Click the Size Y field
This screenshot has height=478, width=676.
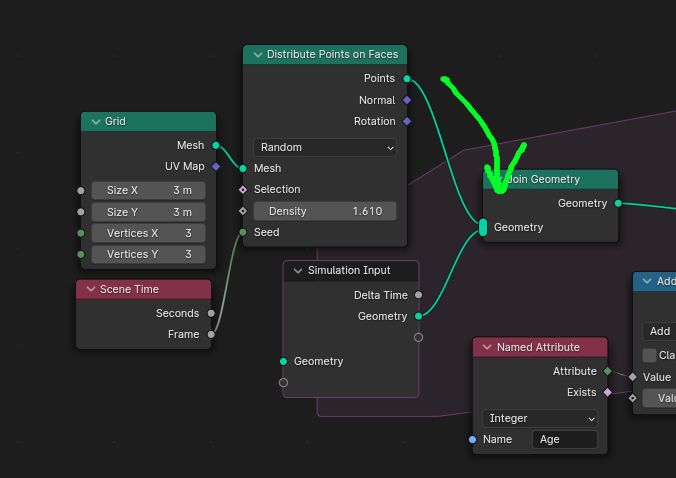tap(148, 212)
